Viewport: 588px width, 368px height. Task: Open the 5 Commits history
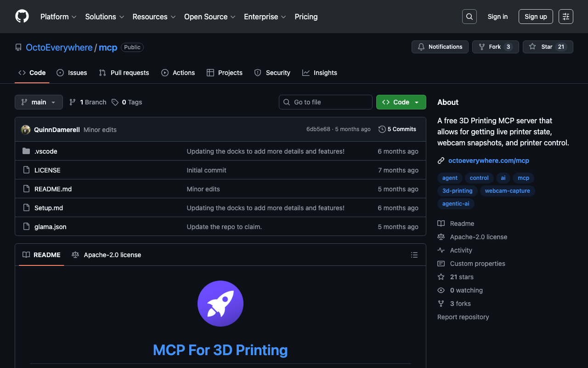tap(397, 129)
